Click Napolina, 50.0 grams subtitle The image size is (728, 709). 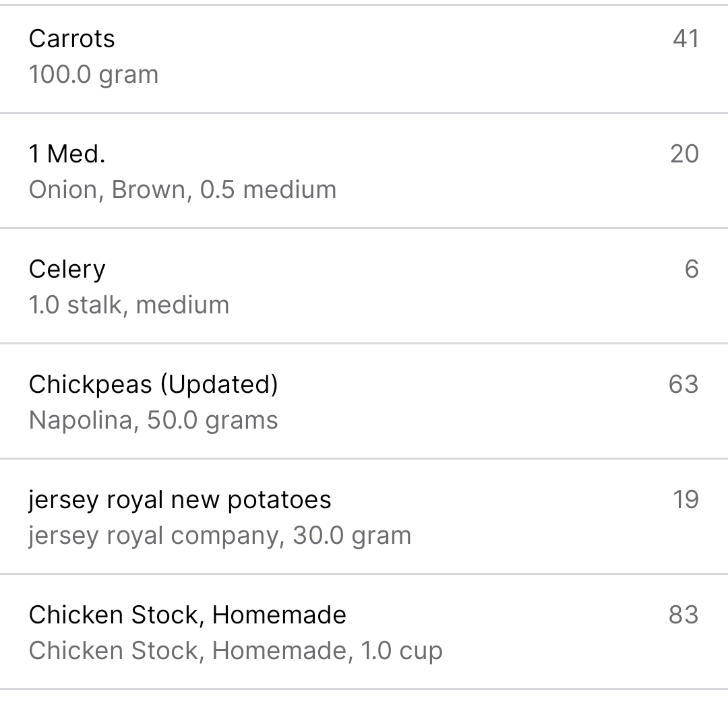[x=153, y=421]
